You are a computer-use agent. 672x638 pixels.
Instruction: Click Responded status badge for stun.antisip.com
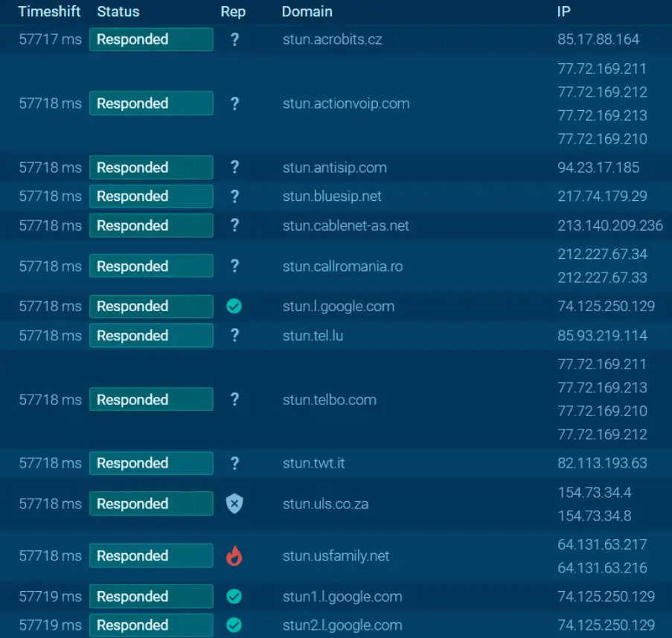(x=151, y=168)
